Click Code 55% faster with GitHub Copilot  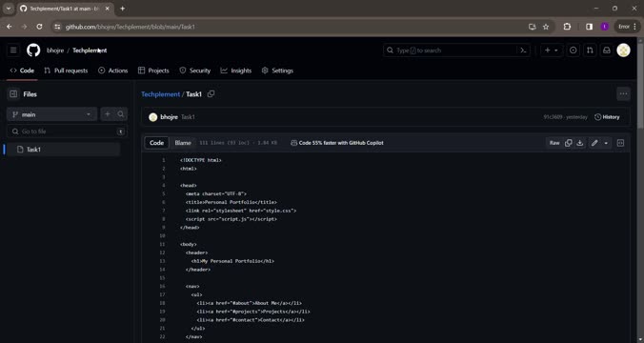(337, 143)
